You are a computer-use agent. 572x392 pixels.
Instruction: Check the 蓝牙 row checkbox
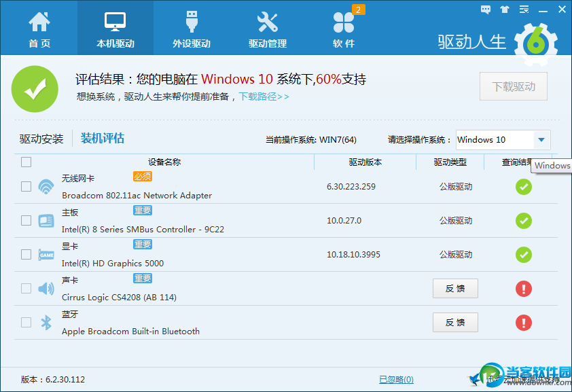pos(26,322)
